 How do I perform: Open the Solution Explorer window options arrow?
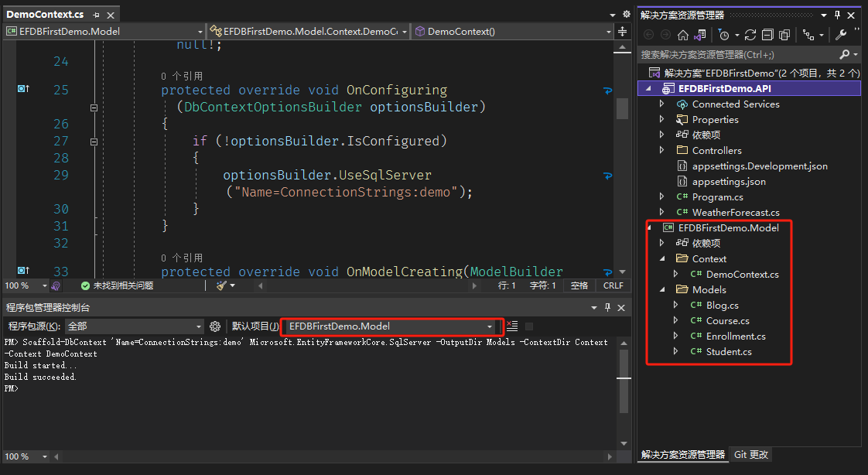click(x=824, y=15)
